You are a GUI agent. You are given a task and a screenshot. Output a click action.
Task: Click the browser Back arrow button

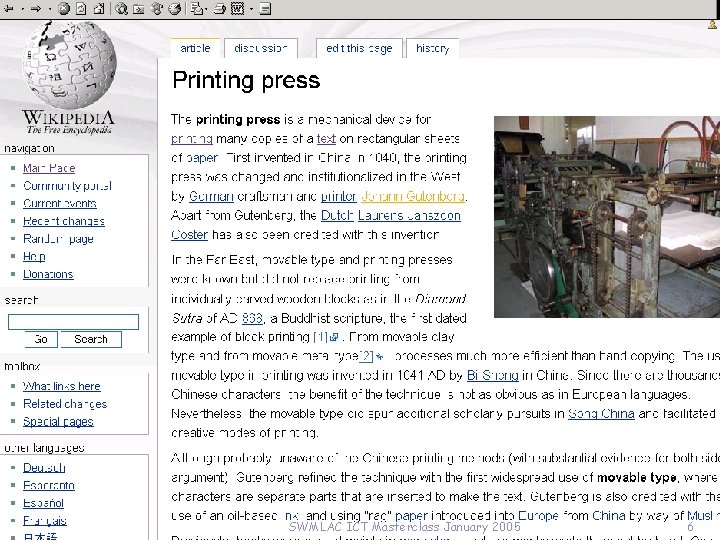(9, 8)
